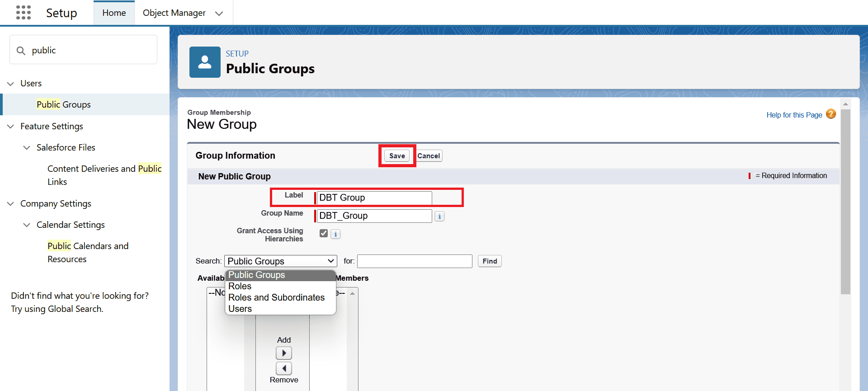This screenshot has height=391, width=868.
Task: Switch to the Home tab
Action: point(114,13)
